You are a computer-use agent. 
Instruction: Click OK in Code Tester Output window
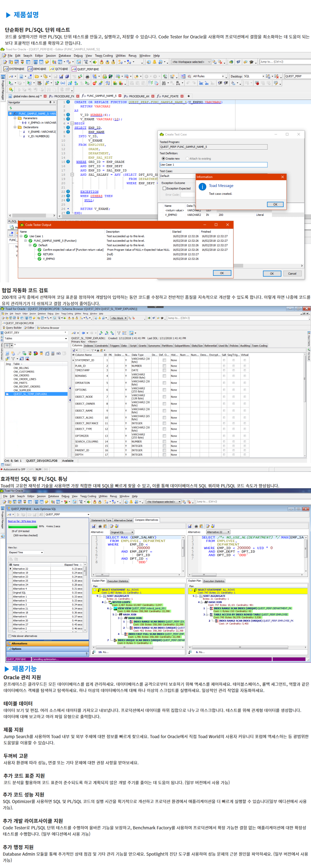point(222,273)
